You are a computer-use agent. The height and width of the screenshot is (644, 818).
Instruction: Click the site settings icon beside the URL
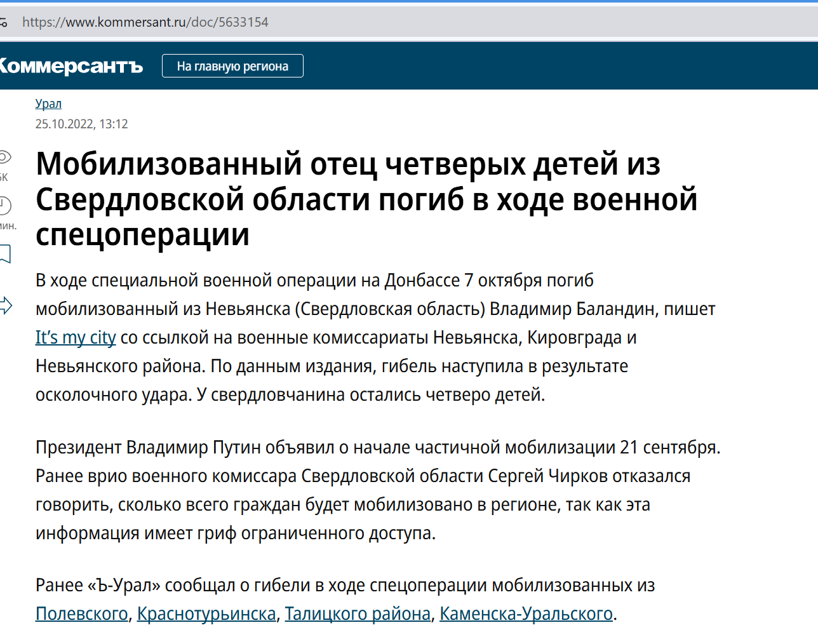pos(4,22)
